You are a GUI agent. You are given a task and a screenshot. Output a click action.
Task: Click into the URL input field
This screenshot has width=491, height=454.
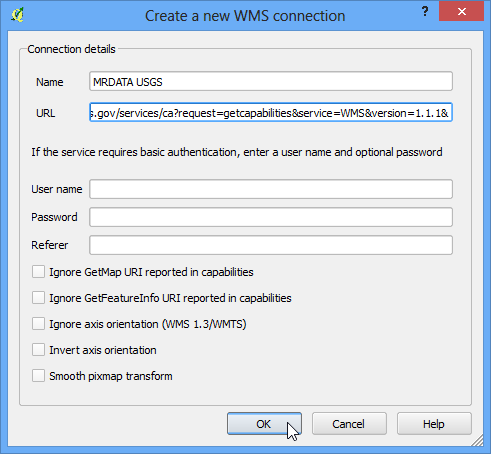271,113
